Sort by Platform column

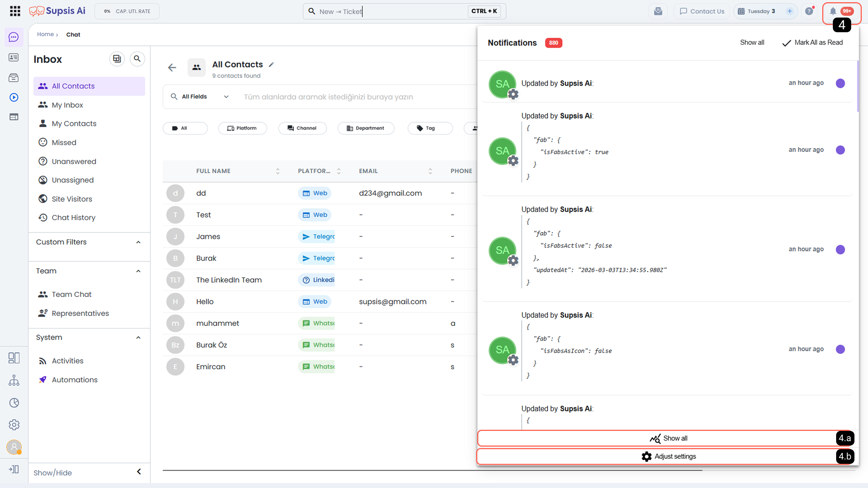[x=339, y=171]
